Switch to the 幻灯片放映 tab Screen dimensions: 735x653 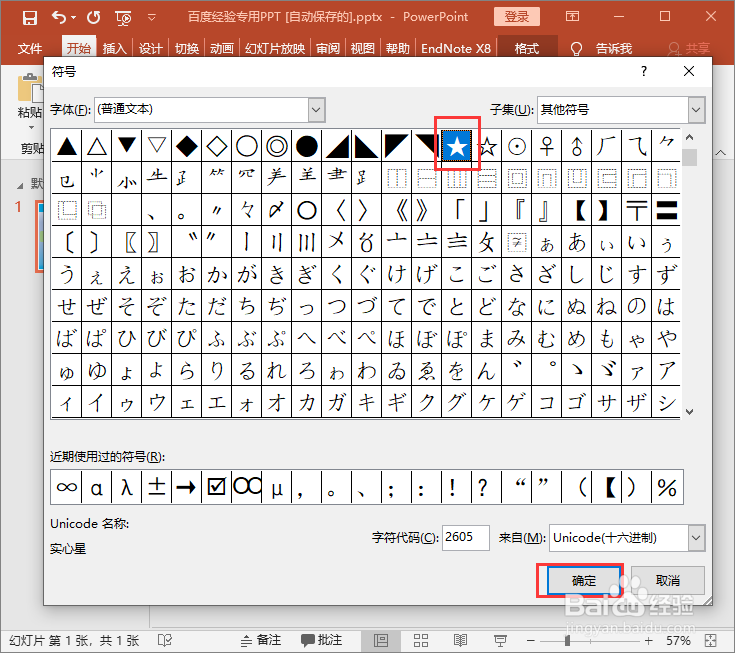coord(275,48)
